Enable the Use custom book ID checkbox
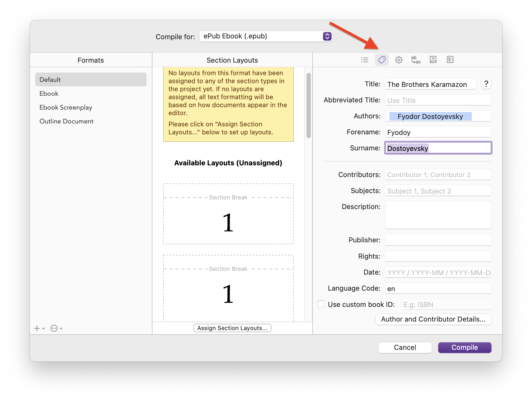532x401 pixels. pos(321,304)
